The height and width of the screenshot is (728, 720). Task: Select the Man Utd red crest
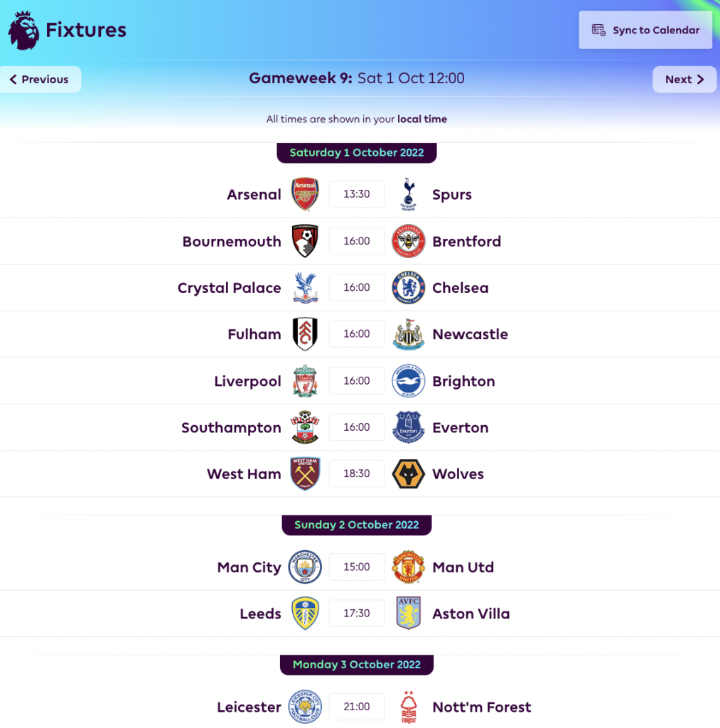[x=409, y=567]
